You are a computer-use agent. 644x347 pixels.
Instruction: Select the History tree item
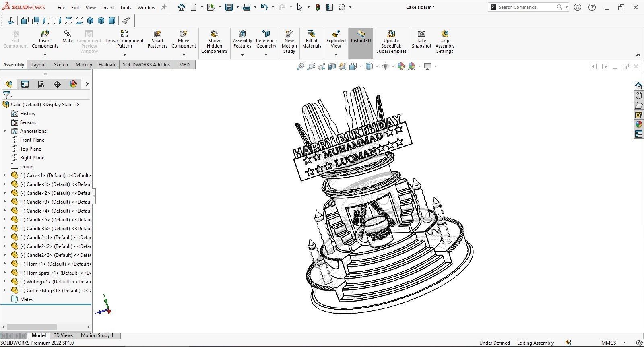click(28, 113)
